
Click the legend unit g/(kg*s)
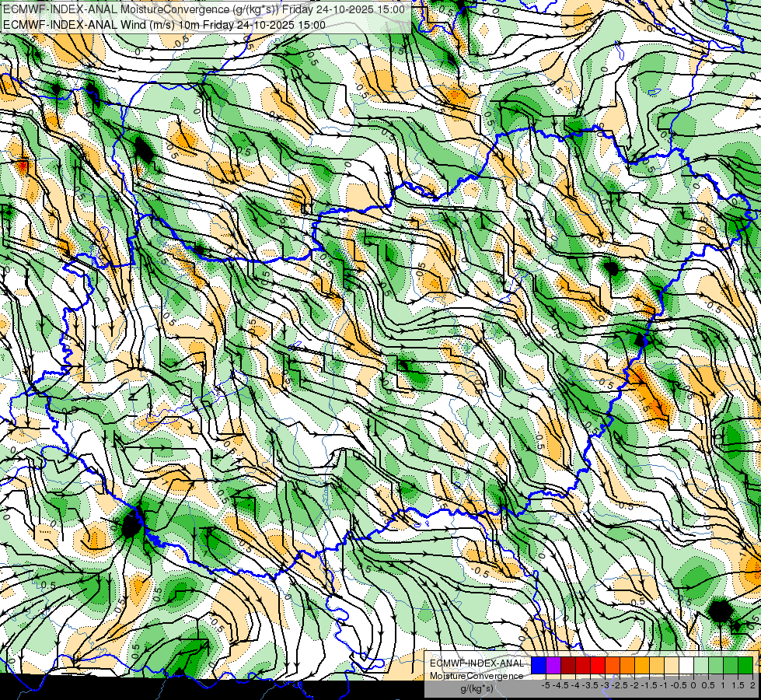pyautogui.click(x=476, y=688)
